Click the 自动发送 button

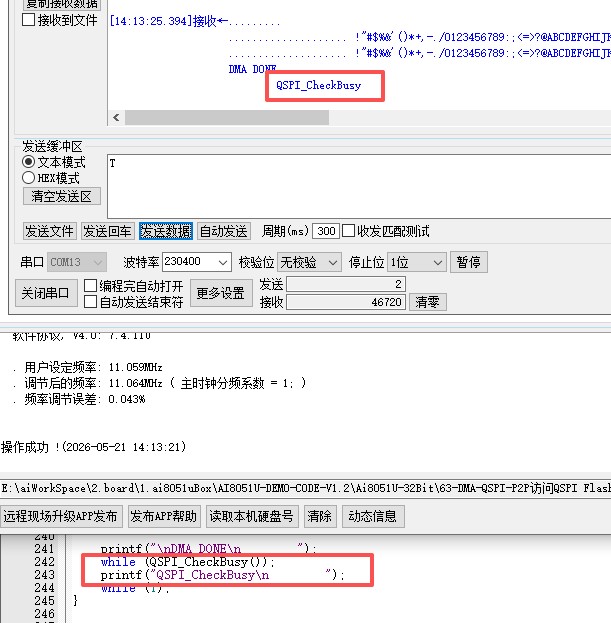pos(224,231)
